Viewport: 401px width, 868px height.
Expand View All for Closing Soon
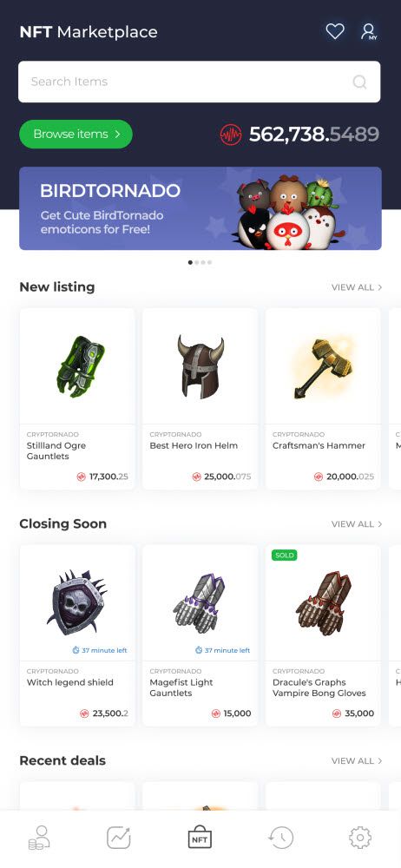357,523
